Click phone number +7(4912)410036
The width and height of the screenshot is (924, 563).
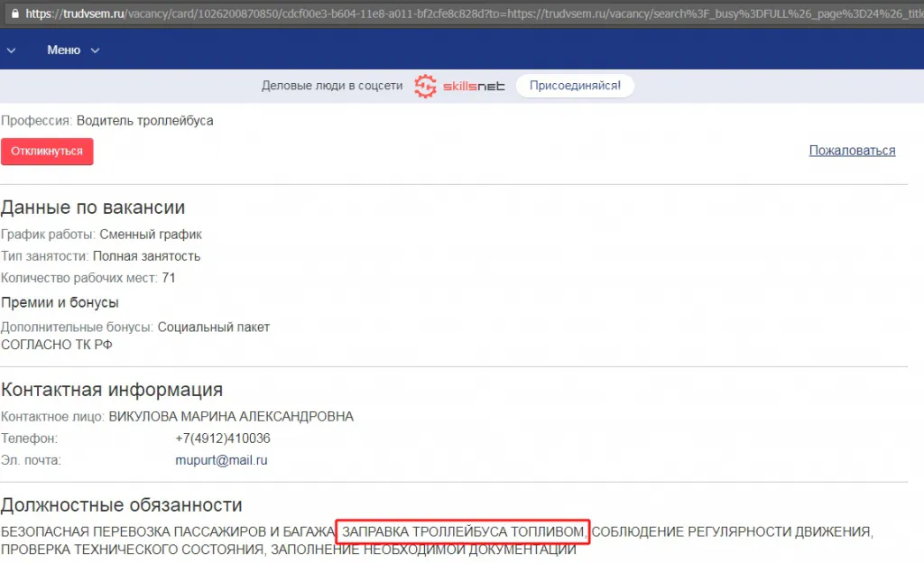pyautogui.click(x=223, y=438)
